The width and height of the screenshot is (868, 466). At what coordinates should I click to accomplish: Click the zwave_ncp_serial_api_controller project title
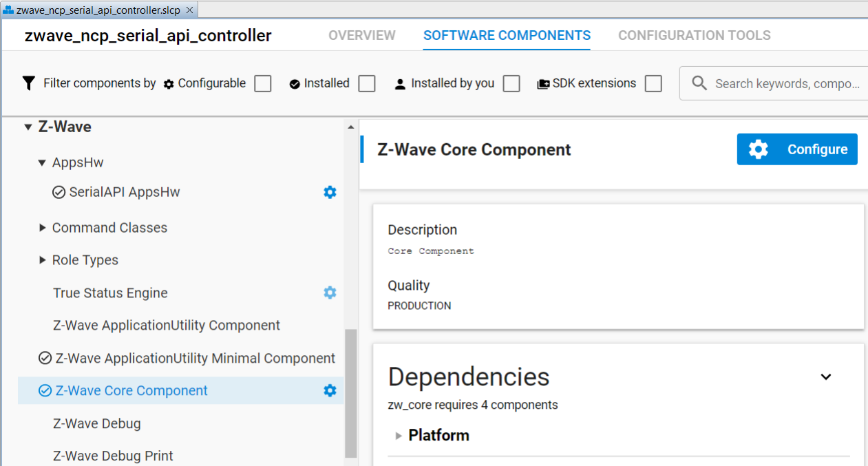[x=148, y=36]
